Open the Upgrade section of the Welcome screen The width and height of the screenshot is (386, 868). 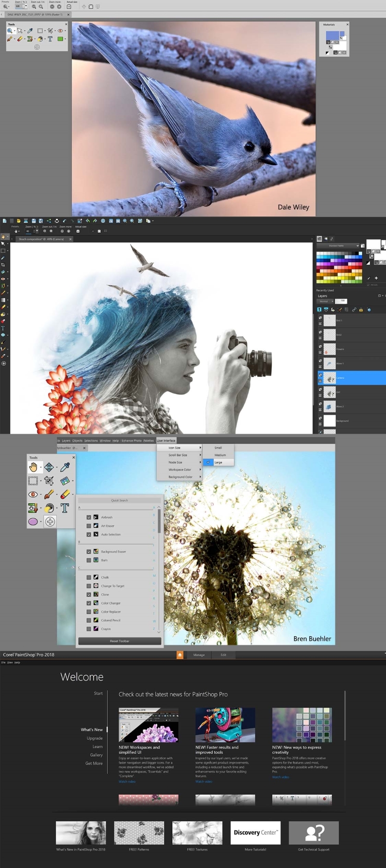tap(95, 738)
